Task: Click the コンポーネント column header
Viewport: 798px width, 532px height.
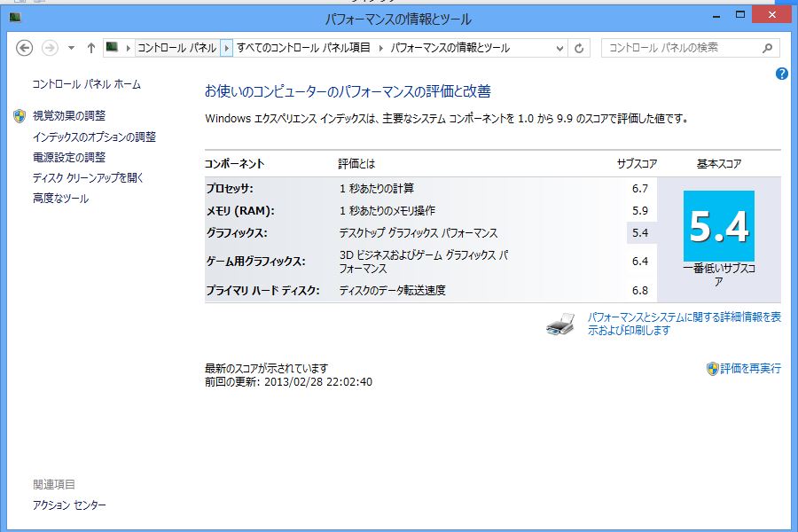Action: (234, 164)
